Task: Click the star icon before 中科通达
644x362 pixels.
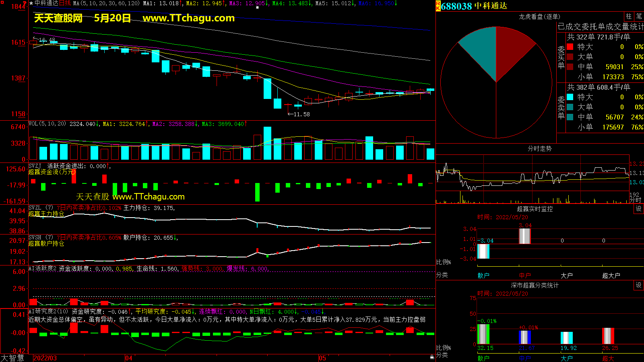Action: [31, 3]
